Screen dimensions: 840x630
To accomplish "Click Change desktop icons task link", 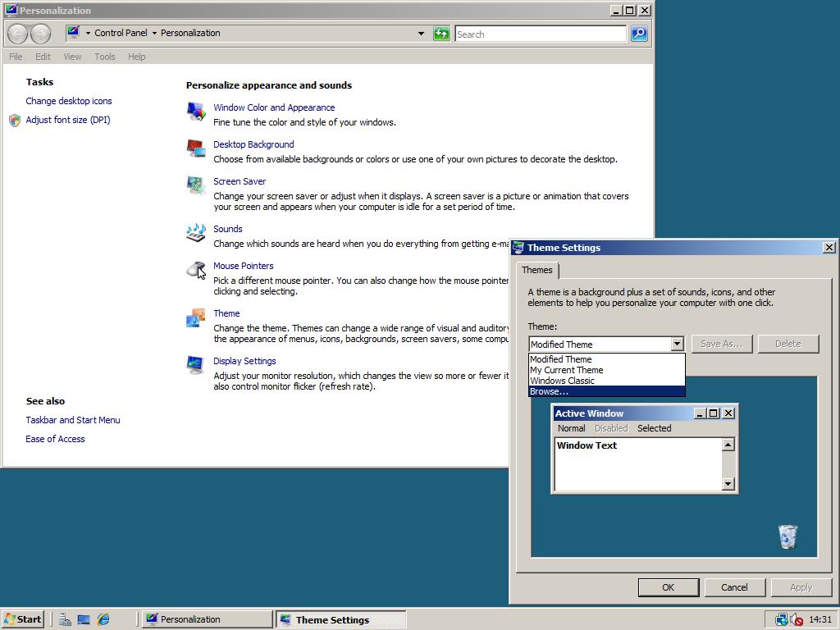I will point(69,101).
